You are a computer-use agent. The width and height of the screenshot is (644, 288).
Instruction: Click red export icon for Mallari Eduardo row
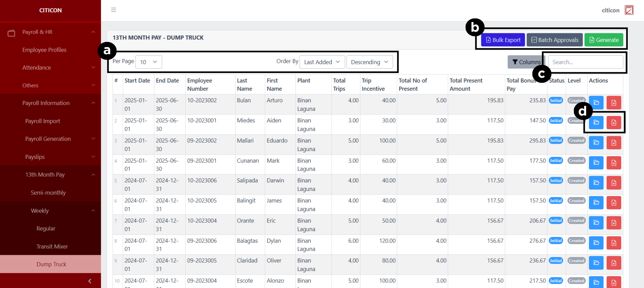[x=614, y=143]
